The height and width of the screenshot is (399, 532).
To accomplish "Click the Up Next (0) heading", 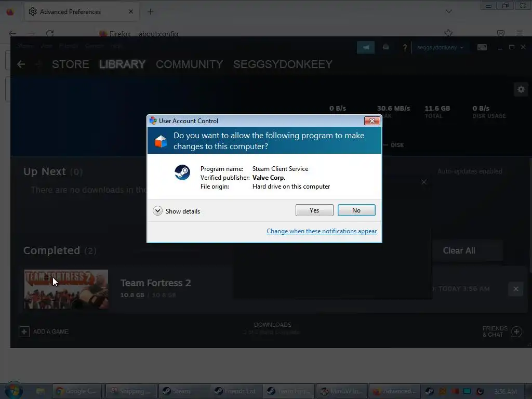I will pos(53,171).
